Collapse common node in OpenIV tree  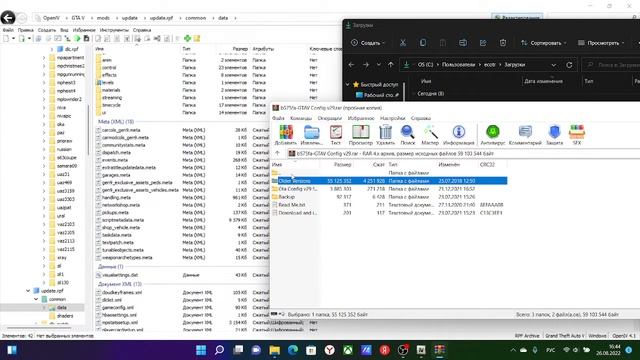36,299
